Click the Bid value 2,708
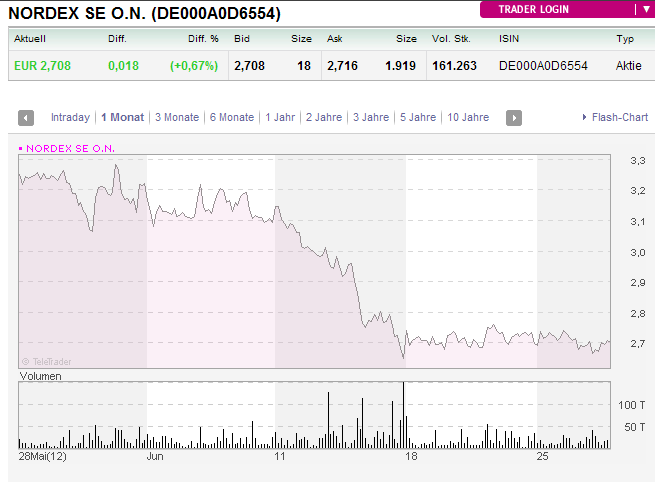 [249, 66]
